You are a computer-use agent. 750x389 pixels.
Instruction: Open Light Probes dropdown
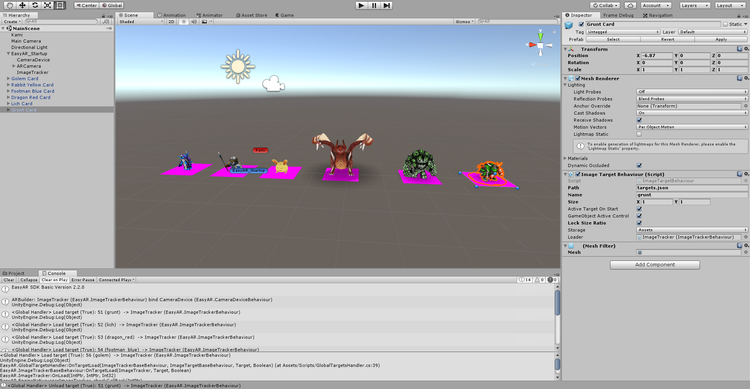tap(692, 91)
